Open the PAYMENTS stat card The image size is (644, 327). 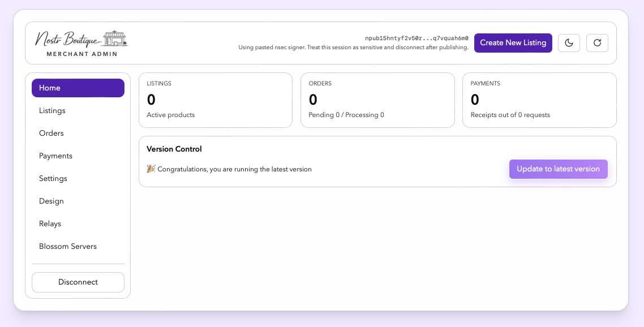click(539, 100)
